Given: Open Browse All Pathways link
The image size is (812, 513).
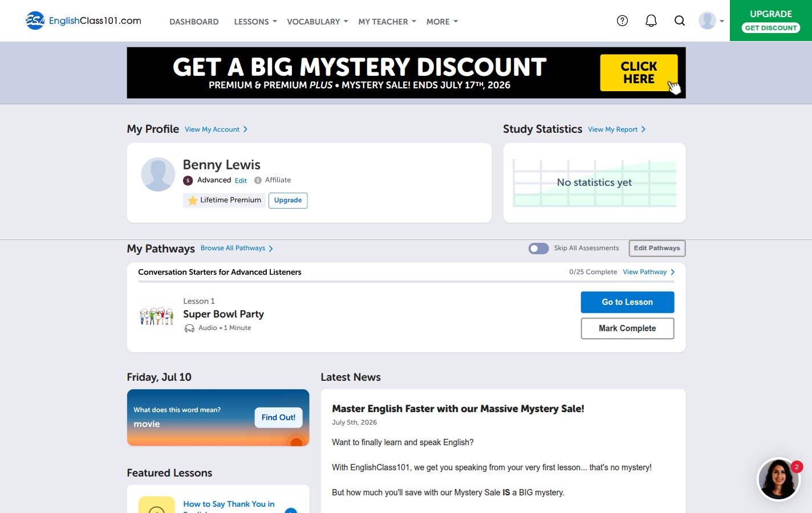Looking at the screenshot, I should coord(237,248).
